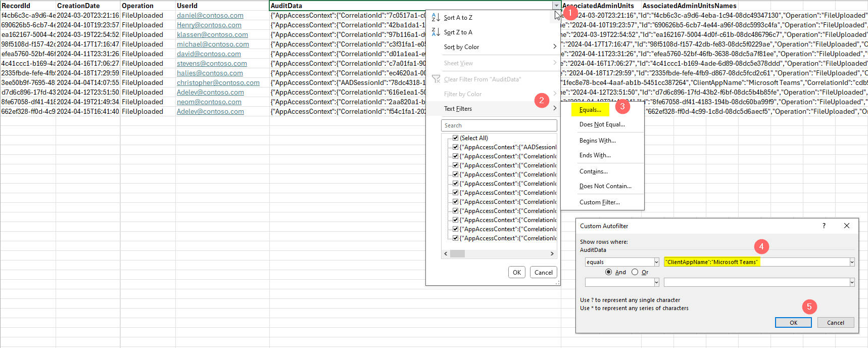This screenshot has width=868, height=348.
Task: Toggle the (Select All) checkbox
Action: tap(455, 138)
